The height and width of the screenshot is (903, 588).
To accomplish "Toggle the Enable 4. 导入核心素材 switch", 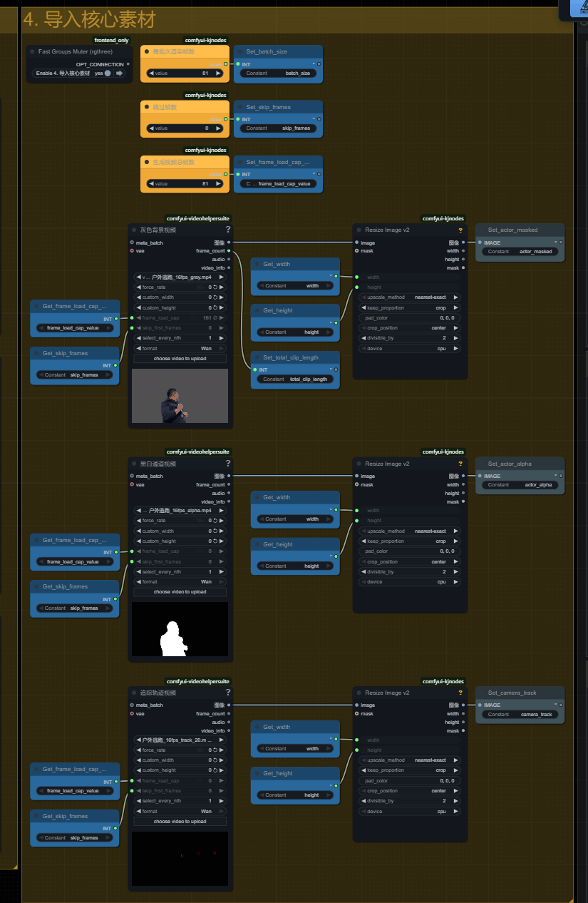I will [108, 73].
